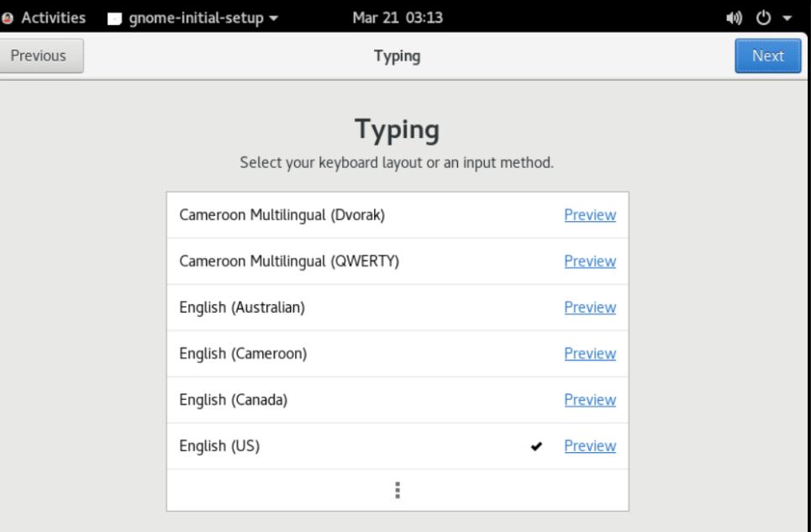Select the English (US) keyboard layout
The width and height of the screenshot is (811, 532).
[220, 447]
